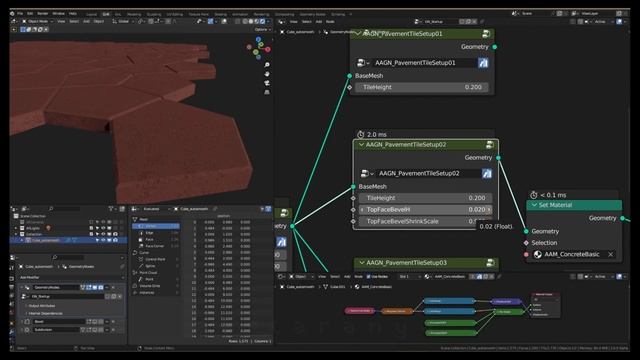Screen dimensions: 640x360
Task: Collapse the AAGN_PavementTileSetup03 node
Action: (x=362, y=263)
